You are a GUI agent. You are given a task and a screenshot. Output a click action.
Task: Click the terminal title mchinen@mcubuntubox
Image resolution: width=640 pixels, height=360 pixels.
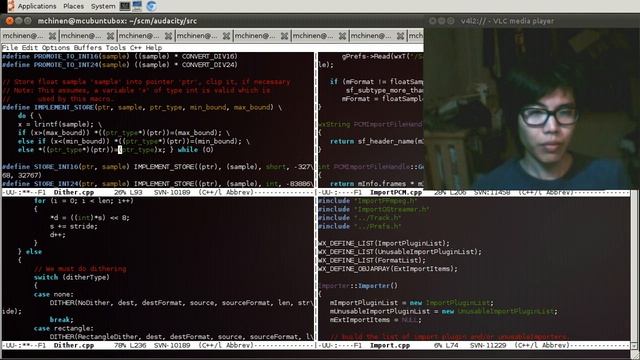(117, 21)
